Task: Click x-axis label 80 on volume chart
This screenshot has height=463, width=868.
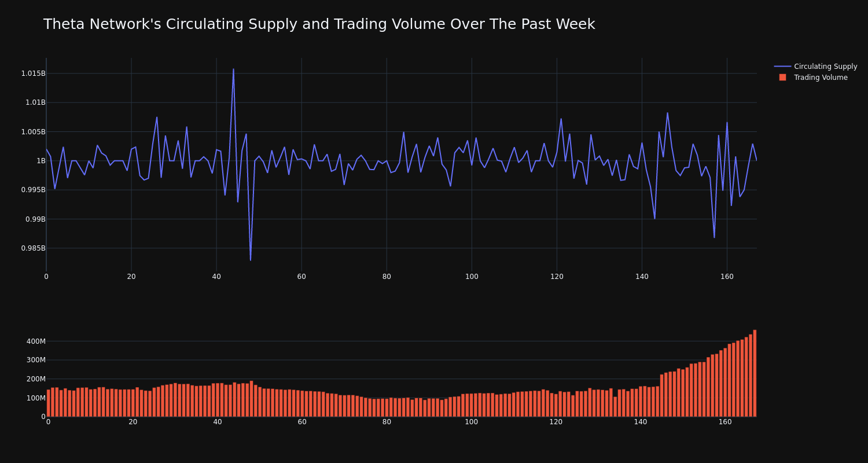Action: [x=387, y=422]
